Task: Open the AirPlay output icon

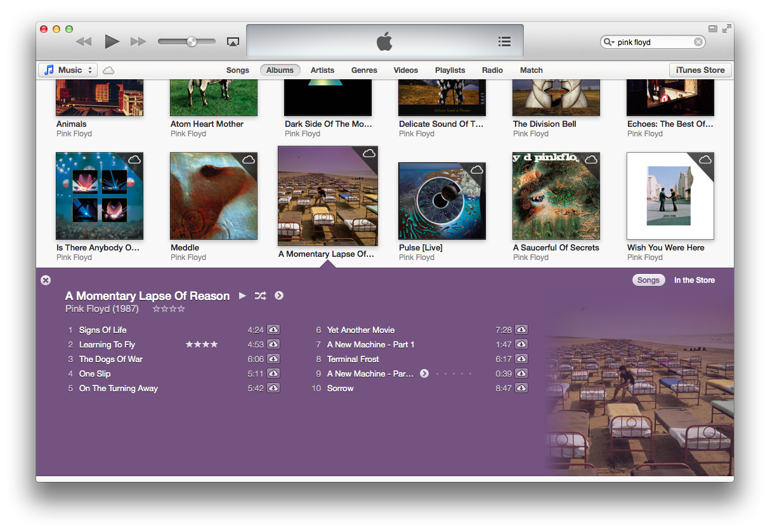Action: 233,42
